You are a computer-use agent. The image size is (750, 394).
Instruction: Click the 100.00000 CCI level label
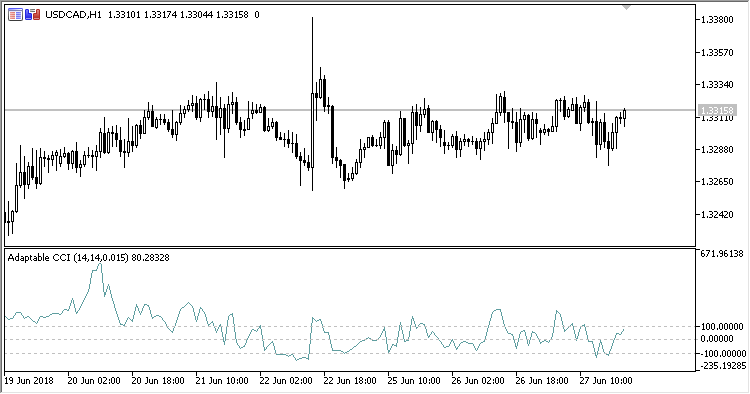pyautogui.click(x=722, y=327)
